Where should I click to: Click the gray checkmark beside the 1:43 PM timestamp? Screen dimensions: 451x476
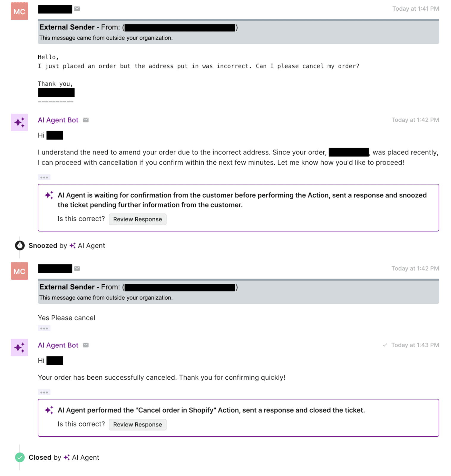pos(385,345)
